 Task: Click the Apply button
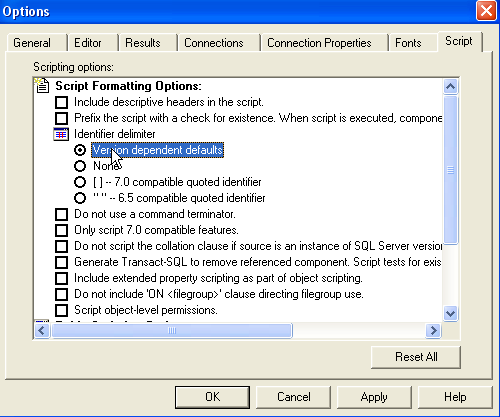coord(374,397)
